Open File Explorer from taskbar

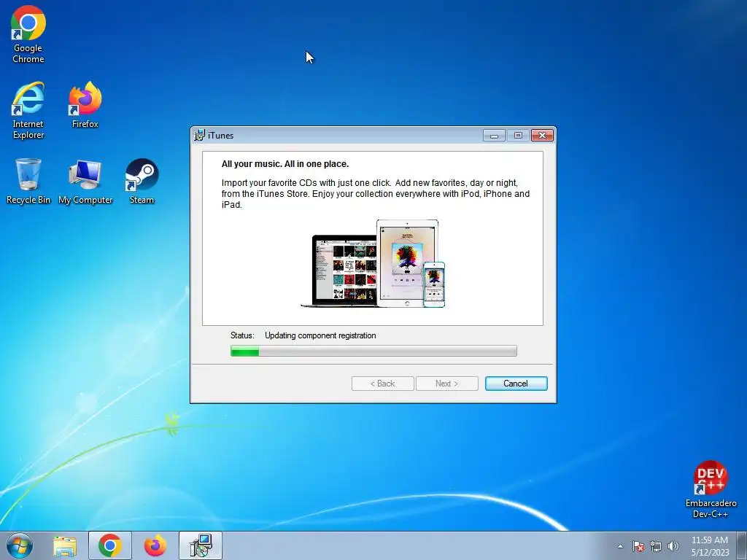[x=65, y=545]
